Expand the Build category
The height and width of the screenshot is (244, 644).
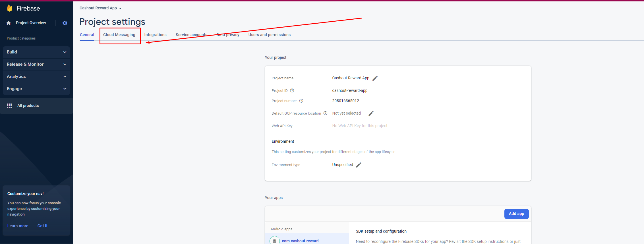[x=36, y=52]
